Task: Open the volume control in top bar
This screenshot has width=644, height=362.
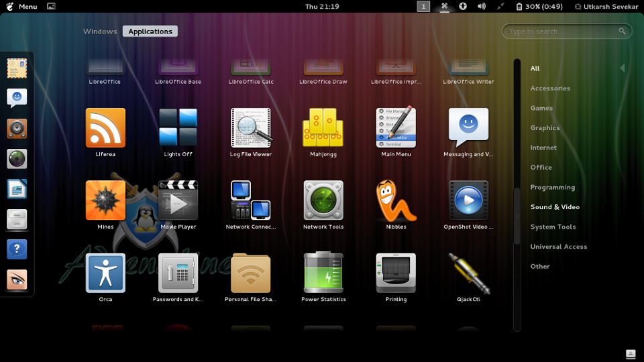Action: tap(481, 7)
